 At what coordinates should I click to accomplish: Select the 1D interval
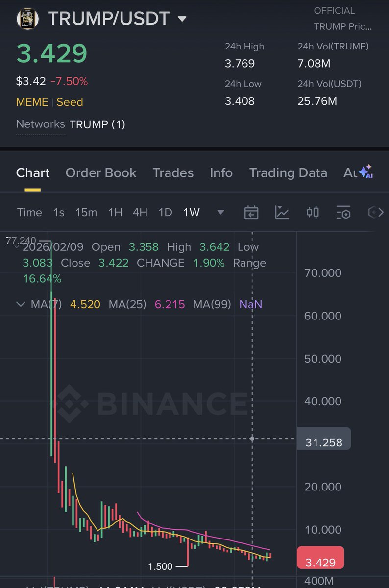(165, 212)
